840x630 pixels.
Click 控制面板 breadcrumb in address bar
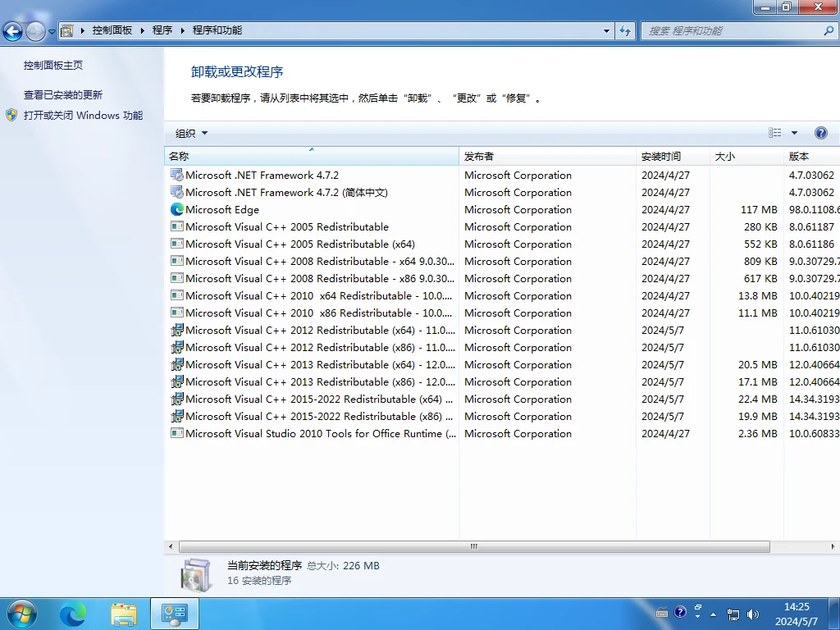coord(112,30)
